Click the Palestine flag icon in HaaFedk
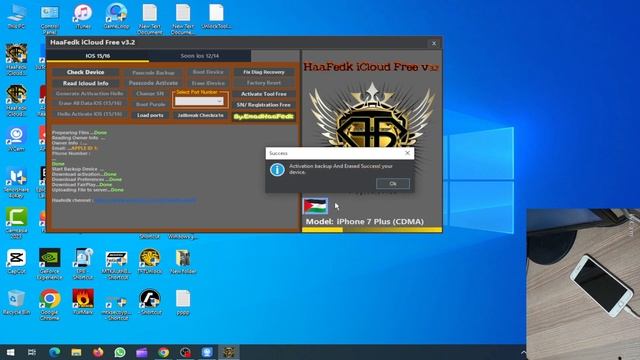The image size is (640, 360). pyautogui.click(x=315, y=206)
